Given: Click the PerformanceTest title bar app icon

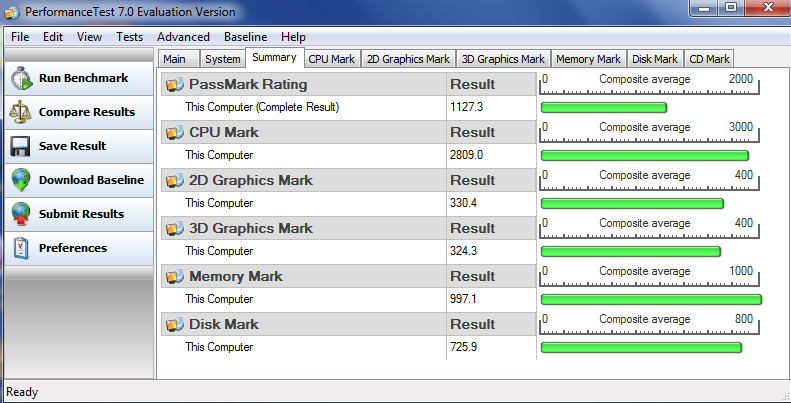Looking at the screenshot, I should (x=12, y=11).
